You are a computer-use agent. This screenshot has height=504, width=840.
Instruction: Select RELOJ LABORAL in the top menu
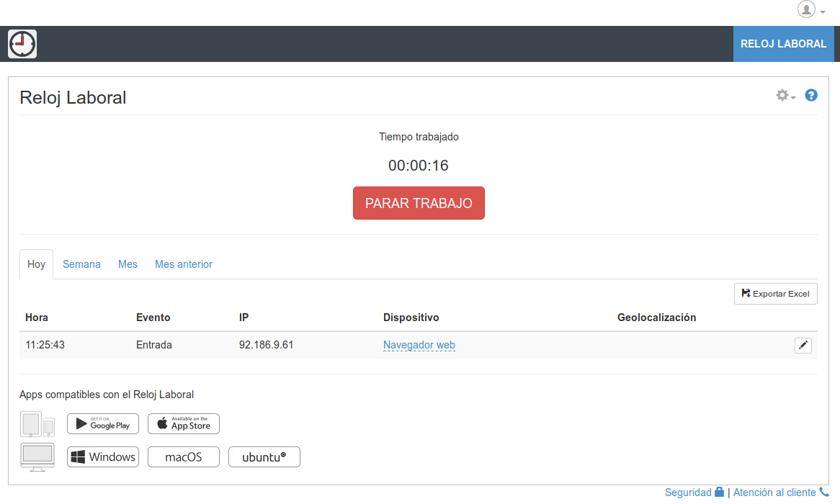[783, 43]
